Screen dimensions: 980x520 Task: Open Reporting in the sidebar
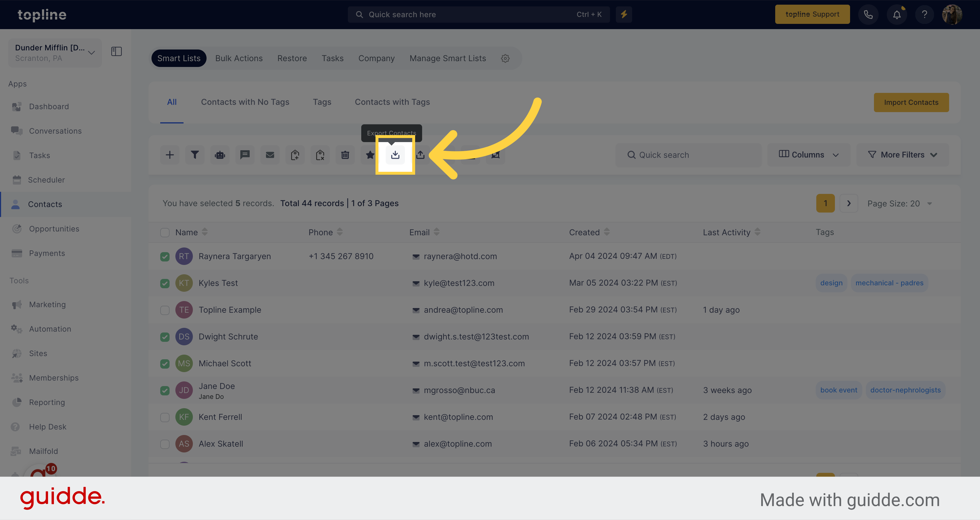point(47,402)
